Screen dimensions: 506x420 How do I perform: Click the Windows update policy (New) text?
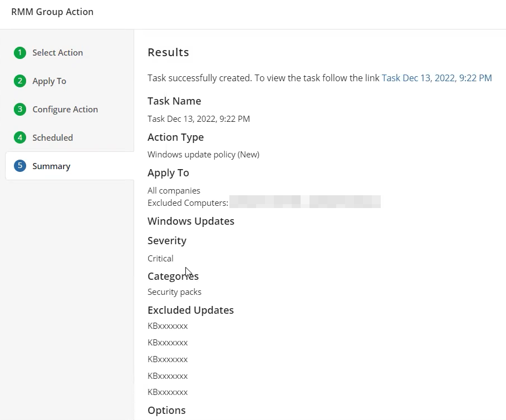(x=203, y=155)
